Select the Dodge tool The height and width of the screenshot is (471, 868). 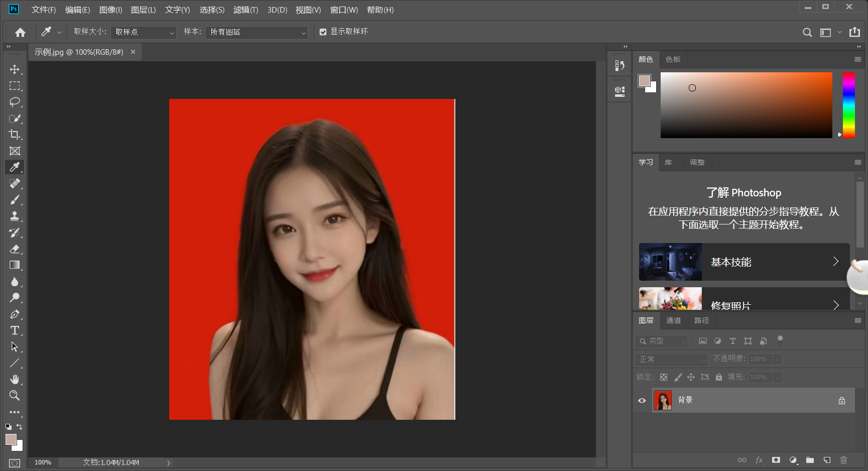tap(15, 298)
